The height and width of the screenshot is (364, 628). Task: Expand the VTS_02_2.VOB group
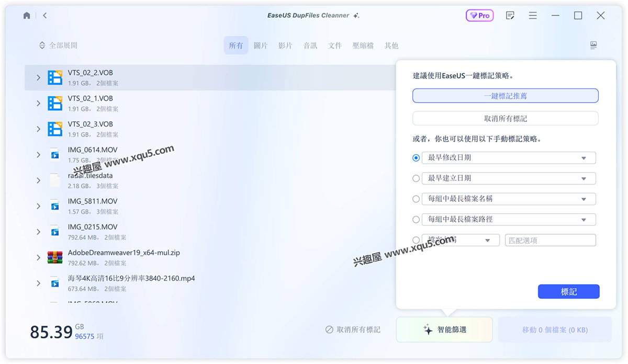coord(38,77)
